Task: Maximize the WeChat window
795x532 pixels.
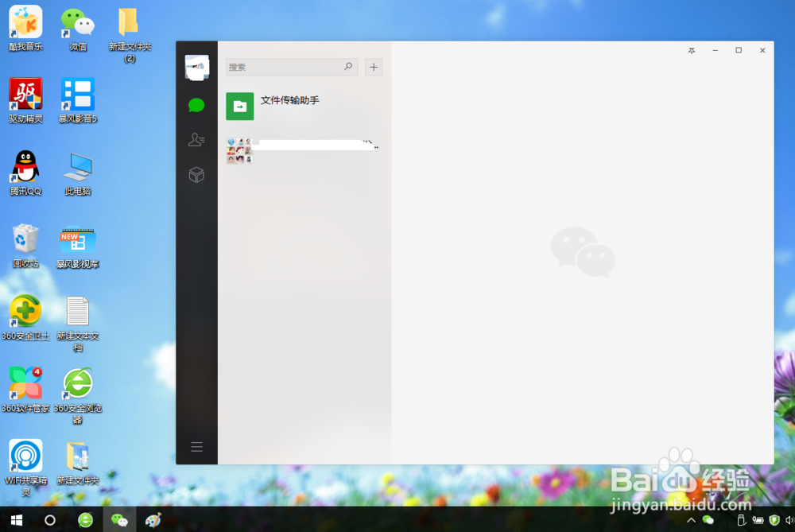Action: [739, 50]
